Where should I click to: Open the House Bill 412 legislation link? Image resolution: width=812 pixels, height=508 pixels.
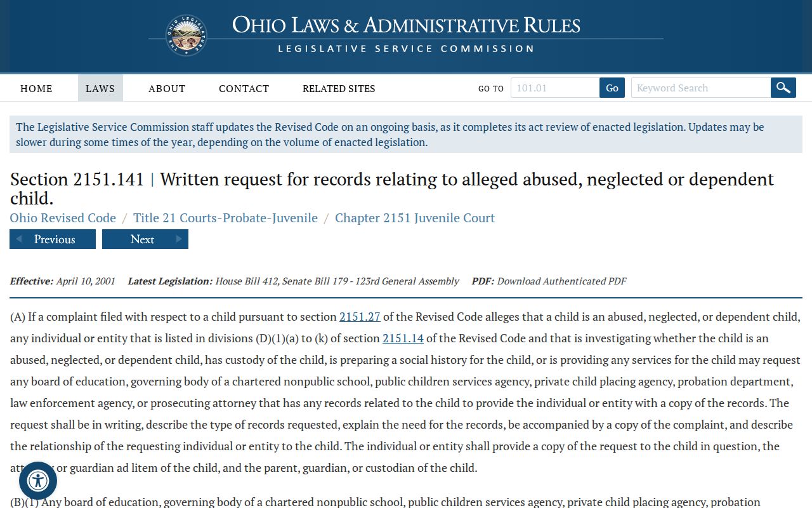point(246,281)
